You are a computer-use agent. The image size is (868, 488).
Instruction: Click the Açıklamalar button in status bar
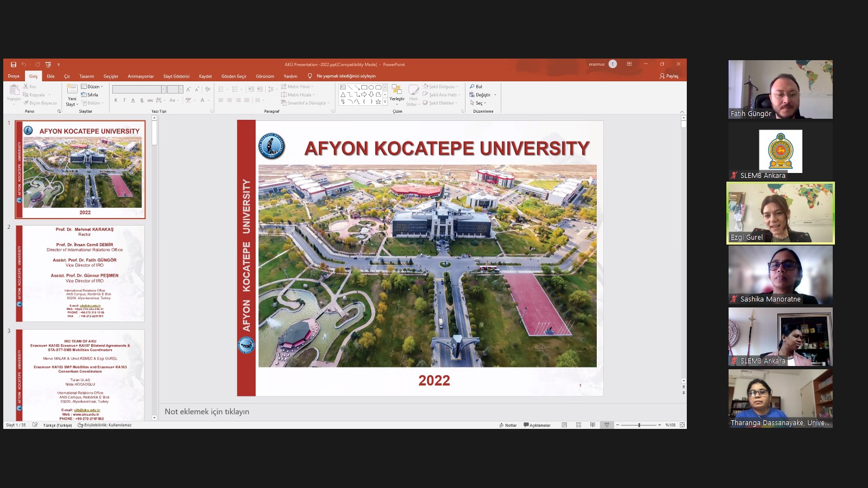(x=537, y=425)
